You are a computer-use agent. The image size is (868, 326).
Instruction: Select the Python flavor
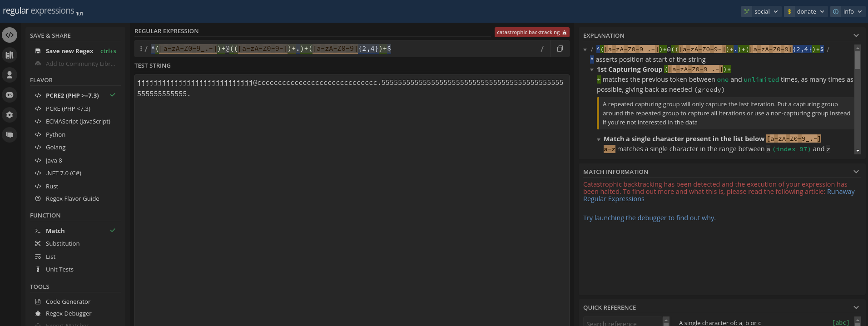pyautogui.click(x=55, y=134)
